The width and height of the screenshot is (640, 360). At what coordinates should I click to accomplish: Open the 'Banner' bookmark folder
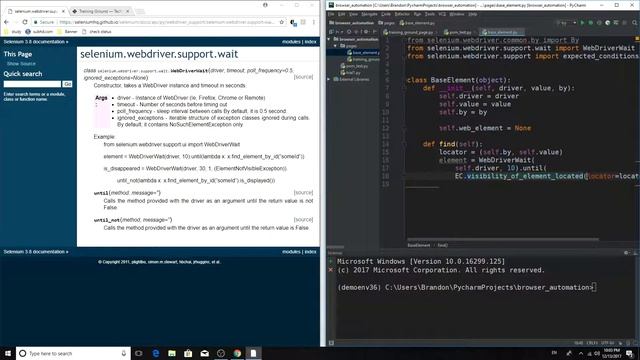[x=67, y=31]
